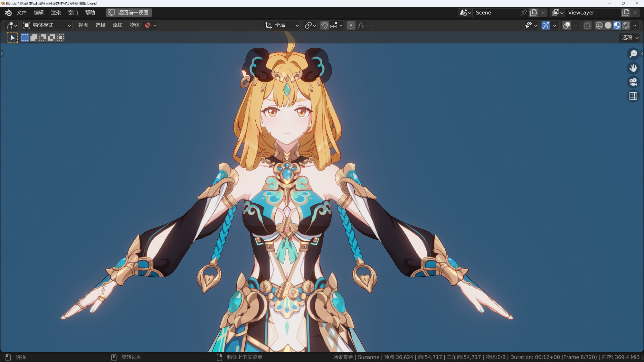This screenshot has width=644, height=362.
Task: Click the Scene name field
Action: pyautogui.click(x=496, y=13)
